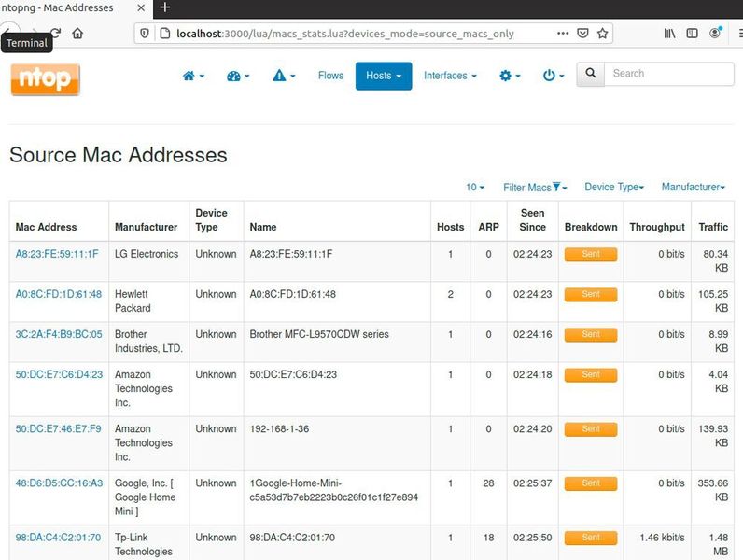The width and height of the screenshot is (743, 560).
Task: Click the reload page icon
Action: point(56,34)
